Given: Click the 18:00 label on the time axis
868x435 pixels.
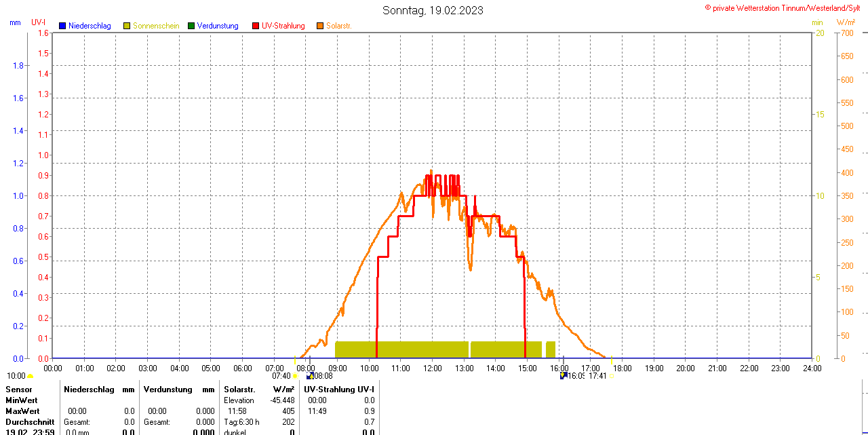Looking at the screenshot, I should (622, 368).
